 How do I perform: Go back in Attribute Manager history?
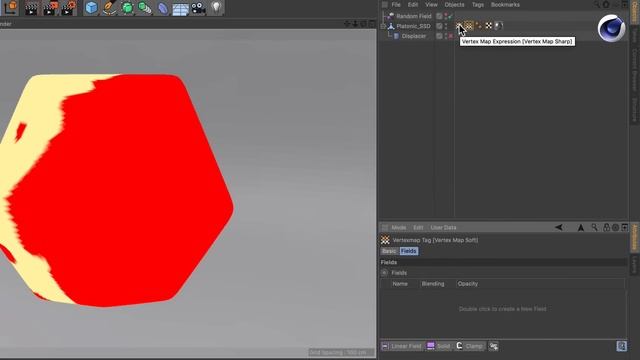558,227
